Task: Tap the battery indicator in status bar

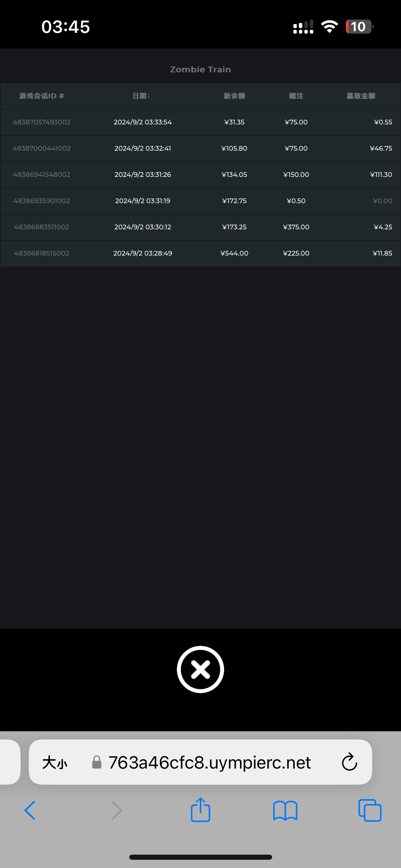Action: point(359,27)
